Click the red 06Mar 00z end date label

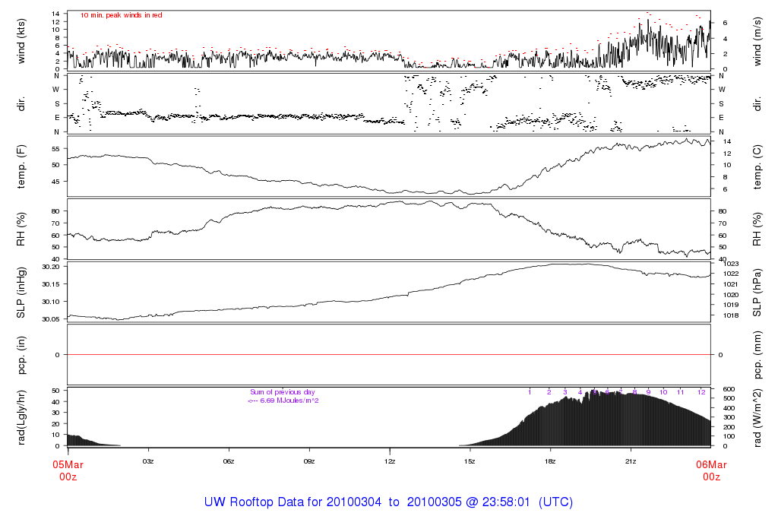pos(710,470)
